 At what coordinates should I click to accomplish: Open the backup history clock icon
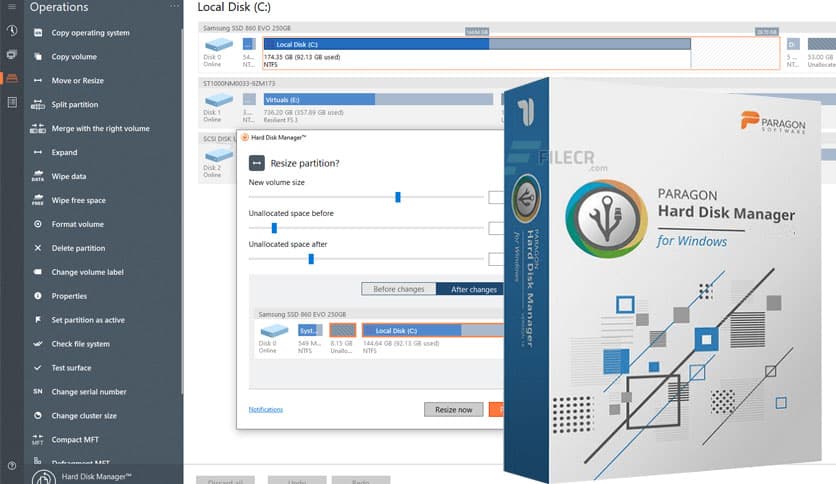pos(12,30)
